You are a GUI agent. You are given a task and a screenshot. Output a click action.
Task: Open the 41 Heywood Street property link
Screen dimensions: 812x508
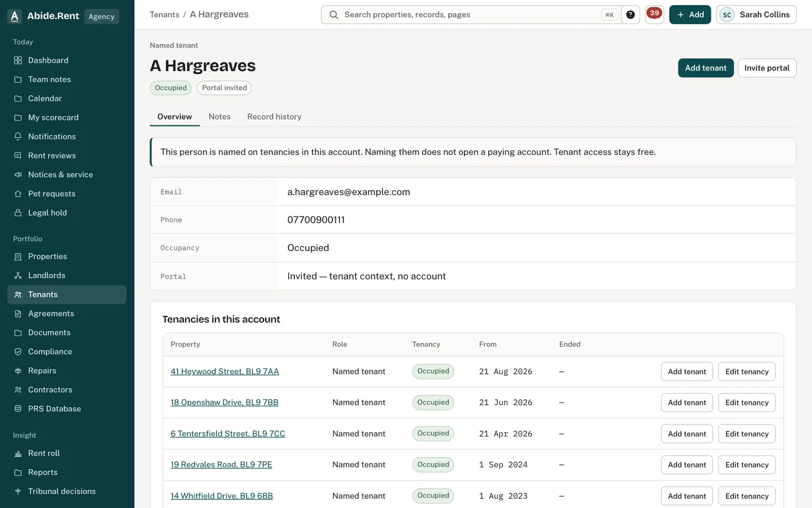[225, 371]
